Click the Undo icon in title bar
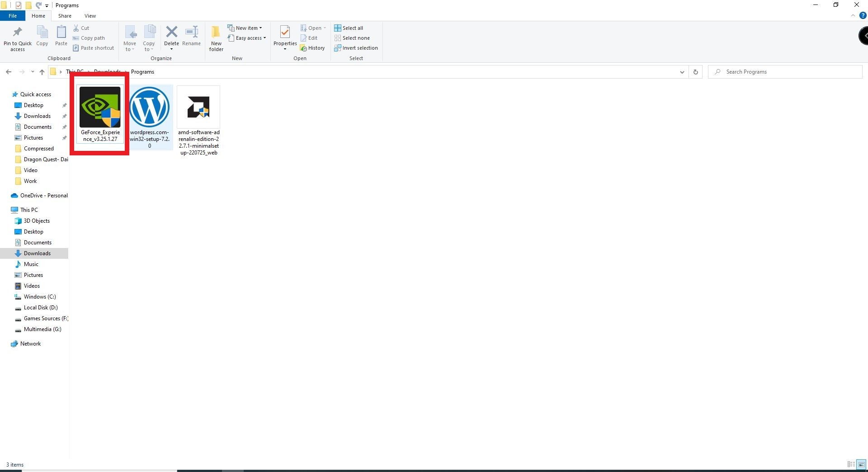The height and width of the screenshot is (472, 868). pyautogui.click(x=38, y=5)
